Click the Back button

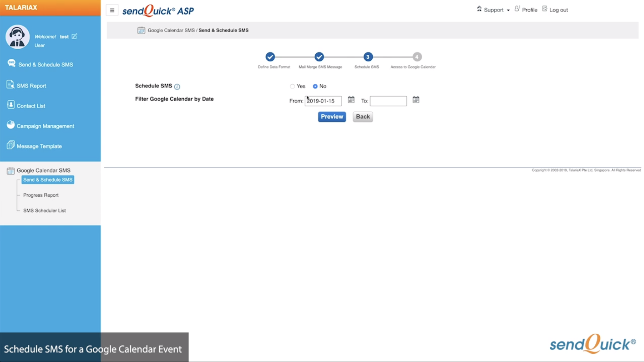[x=363, y=117]
